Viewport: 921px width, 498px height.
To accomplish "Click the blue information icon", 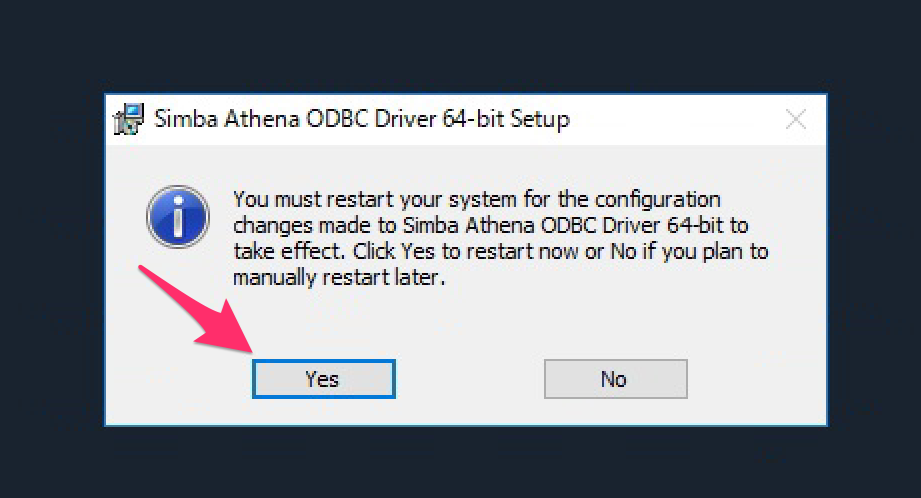I will (x=177, y=215).
